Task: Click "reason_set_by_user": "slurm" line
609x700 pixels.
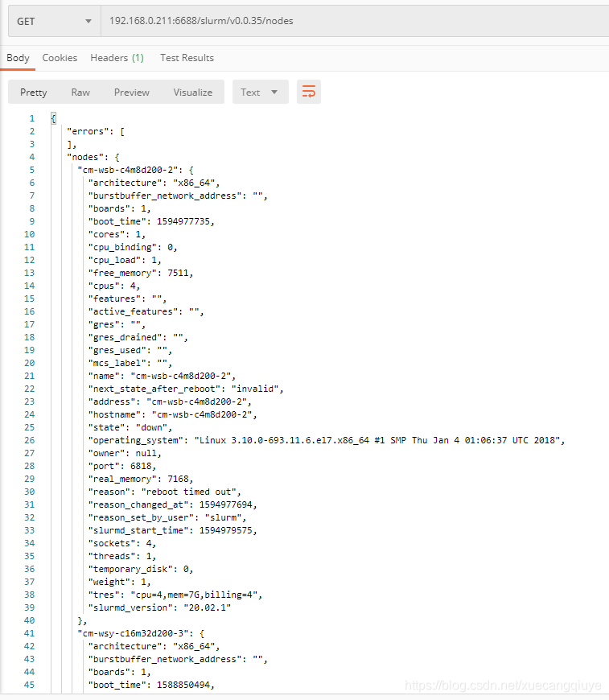Action: point(167,517)
